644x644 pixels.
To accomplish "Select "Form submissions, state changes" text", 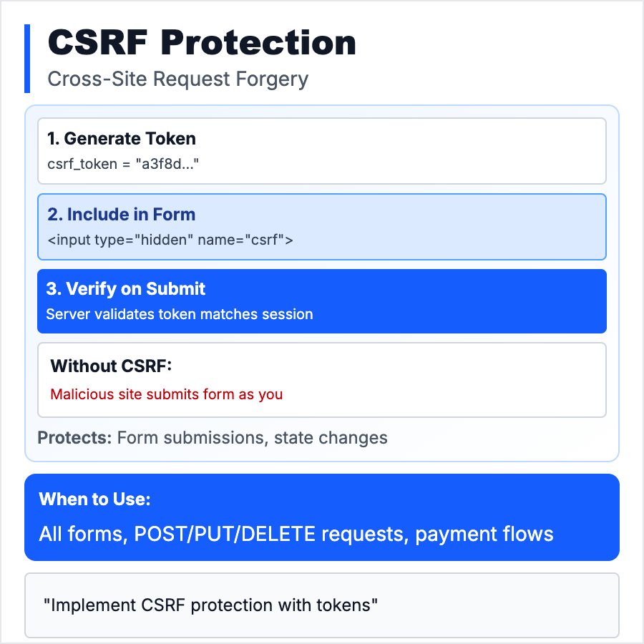I will coord(252,438).
